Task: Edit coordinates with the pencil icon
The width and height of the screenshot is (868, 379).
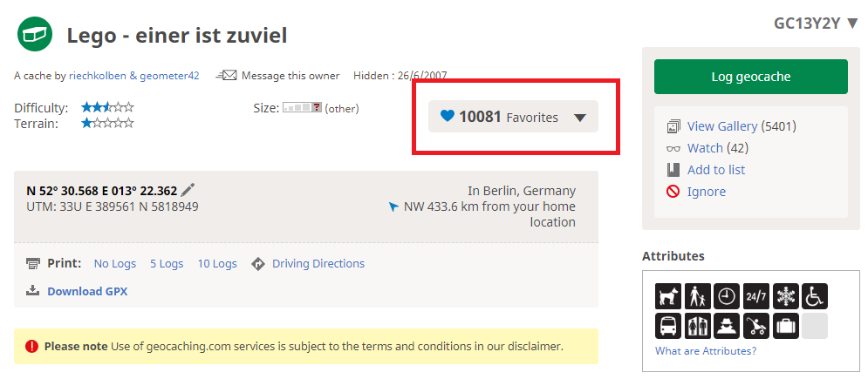Action: click(188, 190)
